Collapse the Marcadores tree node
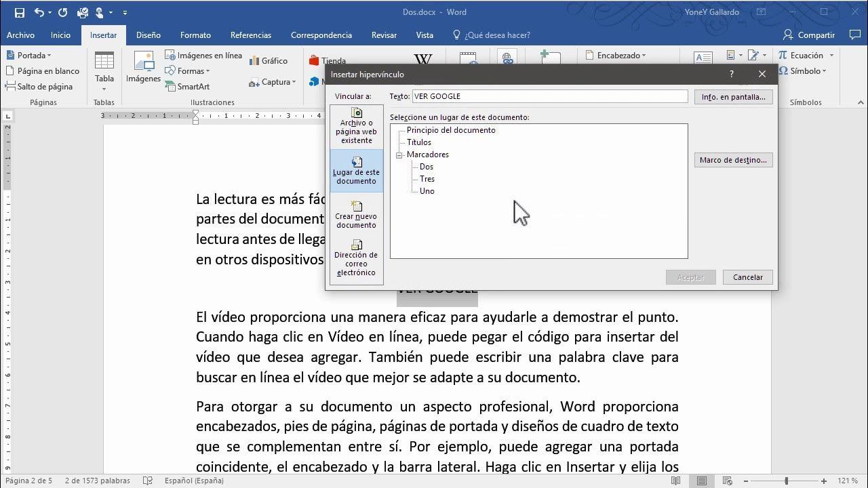The width and height of the screenshot is (868, 488). click(x=399, y=155)
